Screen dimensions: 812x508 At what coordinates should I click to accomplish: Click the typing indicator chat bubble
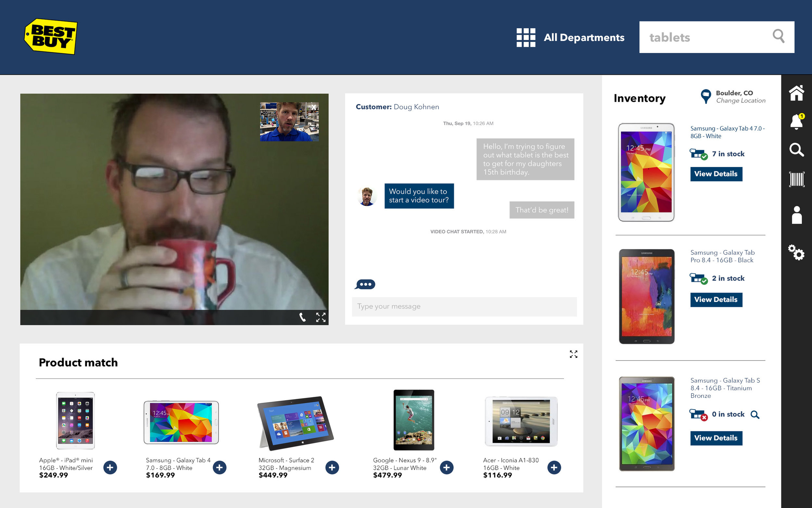tap(365, 284)
